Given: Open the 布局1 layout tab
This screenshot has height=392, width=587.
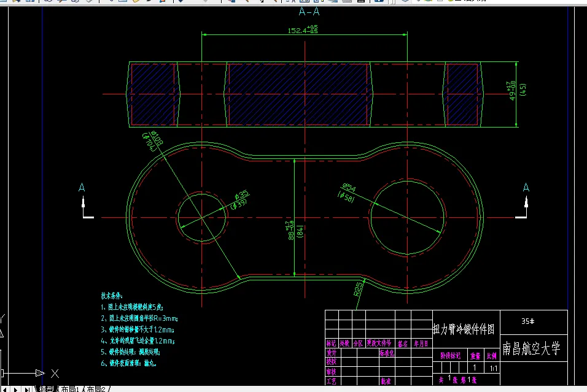Looking at the screenshot, I should coord(70,389).
